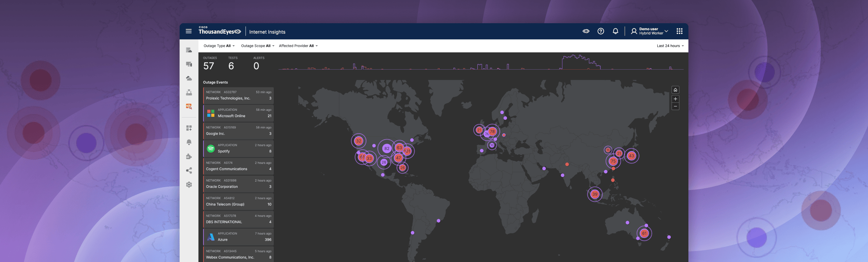
Task: Open the apps grid launcher
Action: (679, 31)
